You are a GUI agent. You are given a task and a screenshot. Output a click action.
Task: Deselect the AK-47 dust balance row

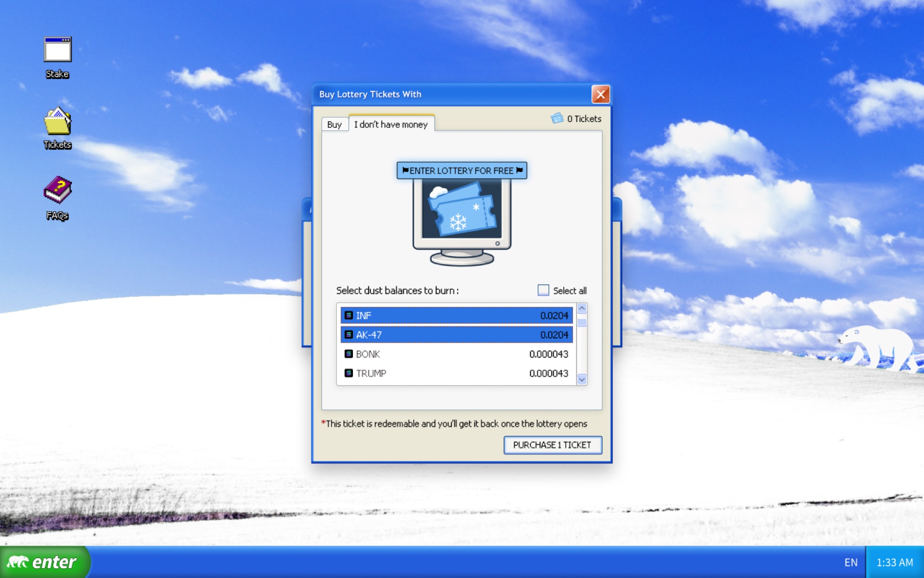click(x=456, y=334)
